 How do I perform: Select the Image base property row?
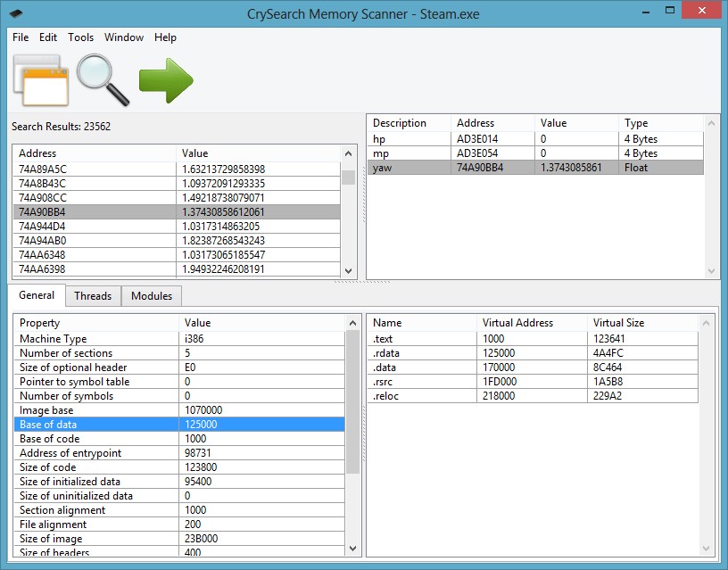(179, 410)
